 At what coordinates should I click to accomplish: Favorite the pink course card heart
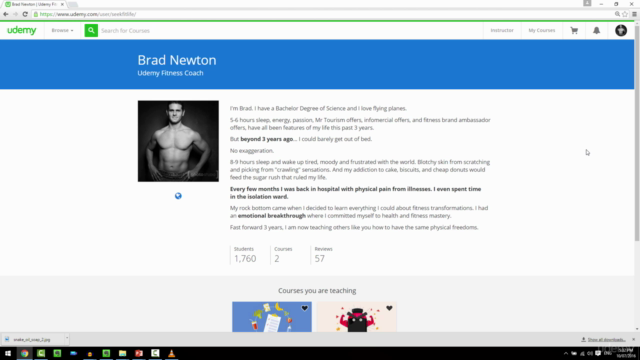pyautogui.click(x=389, y=308)
